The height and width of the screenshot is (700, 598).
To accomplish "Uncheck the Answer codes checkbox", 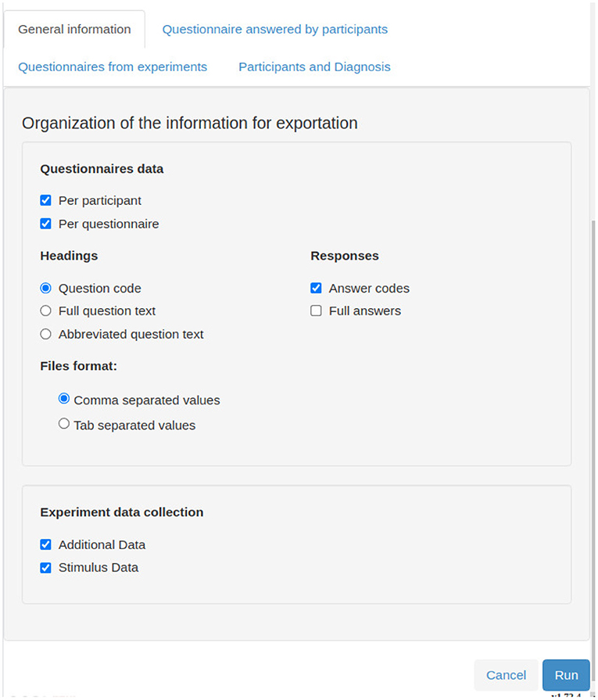I will (x=316, y=288).
